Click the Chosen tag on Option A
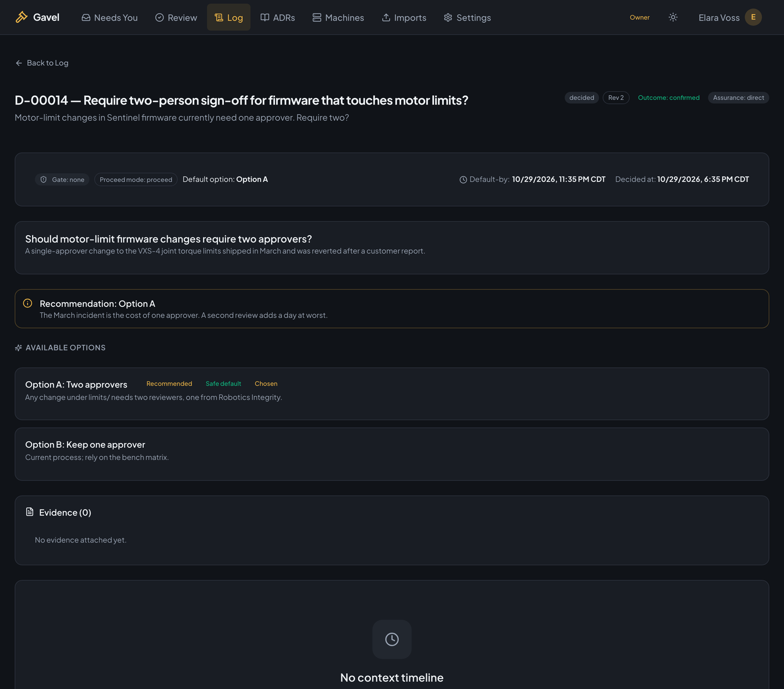Image resolution: width=784 pixels, height=689 pixels. click(x=266, y=384)
